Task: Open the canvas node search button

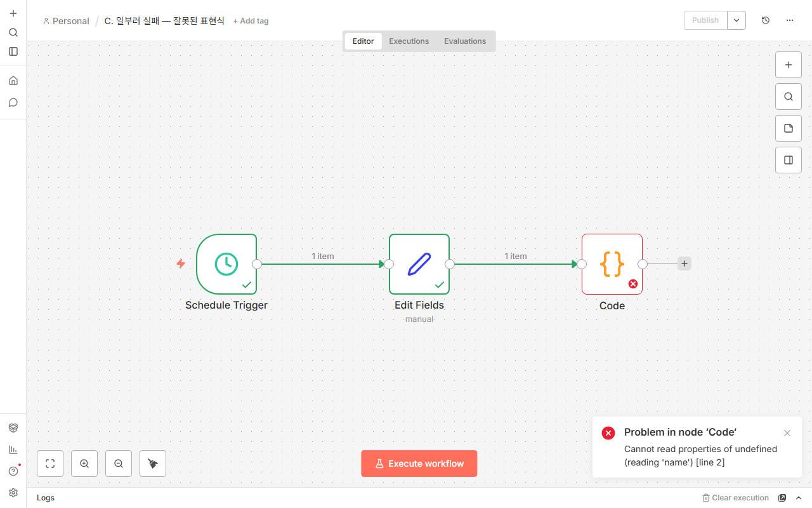Action: click(x=789, y=97)
